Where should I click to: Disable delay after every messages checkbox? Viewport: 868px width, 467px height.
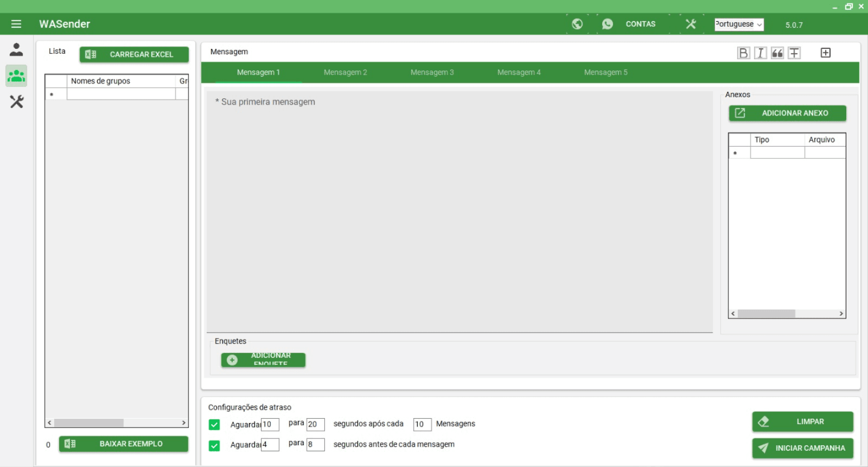coord(214,425)
